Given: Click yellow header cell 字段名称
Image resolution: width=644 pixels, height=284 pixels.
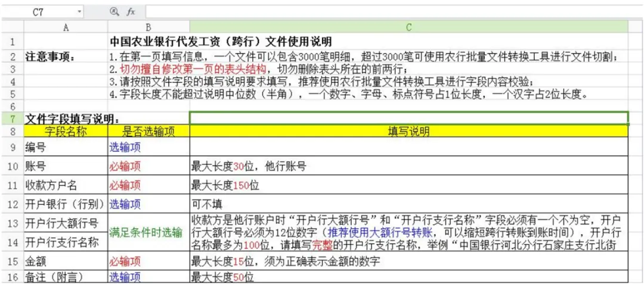Looking at the screenshot, I should coord(66,131).
